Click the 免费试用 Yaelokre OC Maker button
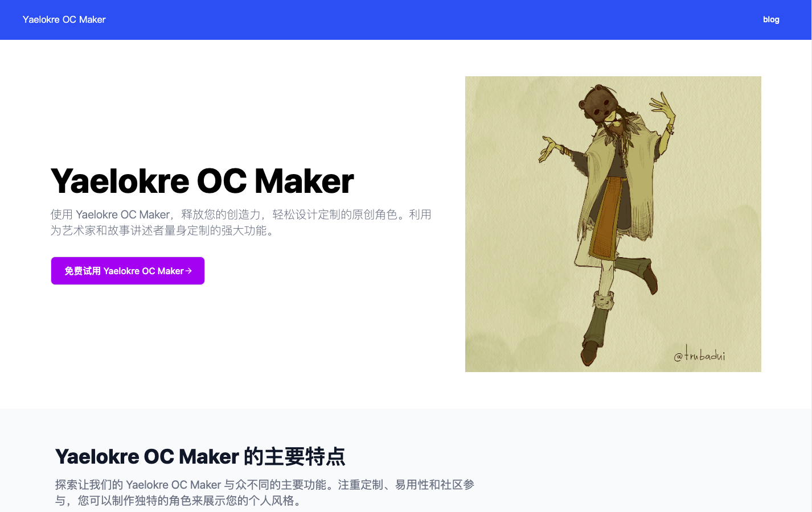The height and width of the screenshot is (512, 812). (x=128, y=271)
